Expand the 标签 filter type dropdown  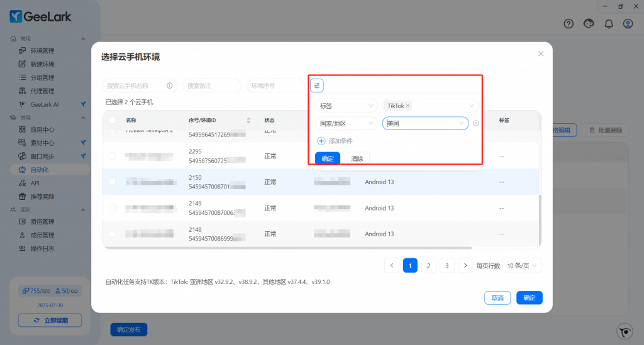point(346,106)
